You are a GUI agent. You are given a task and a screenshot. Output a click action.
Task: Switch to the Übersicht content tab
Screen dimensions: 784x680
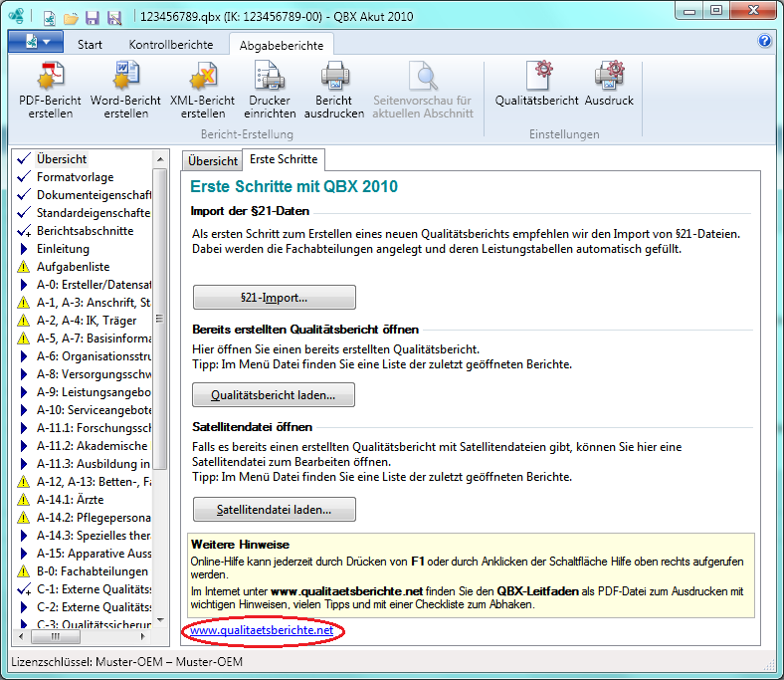[213, 161]
